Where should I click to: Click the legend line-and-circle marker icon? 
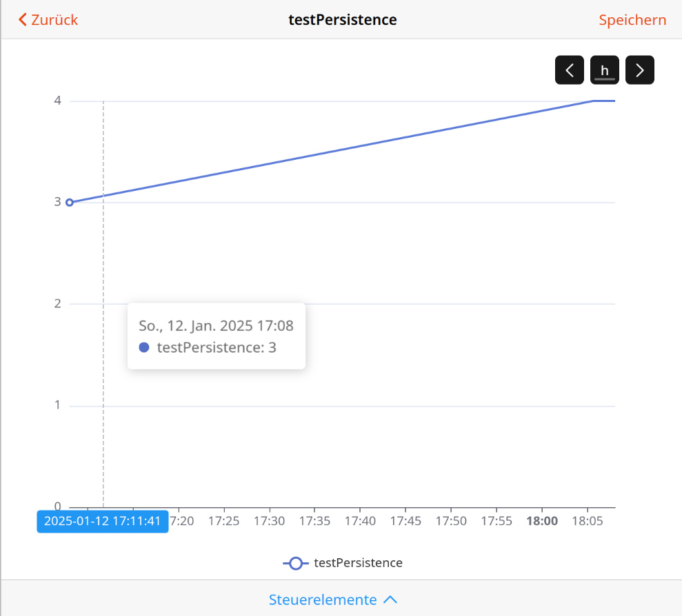pos(296,563)
